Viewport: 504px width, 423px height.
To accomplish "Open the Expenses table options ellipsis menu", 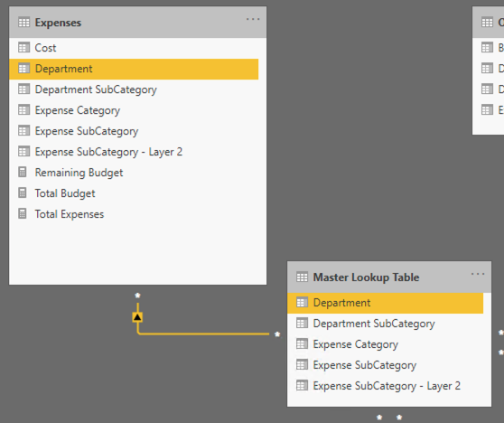I will click(253, 19).
